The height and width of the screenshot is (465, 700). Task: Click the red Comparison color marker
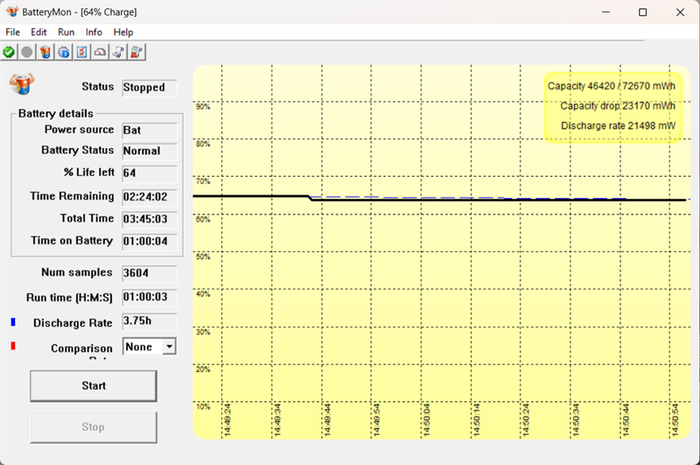click(13, 346)
